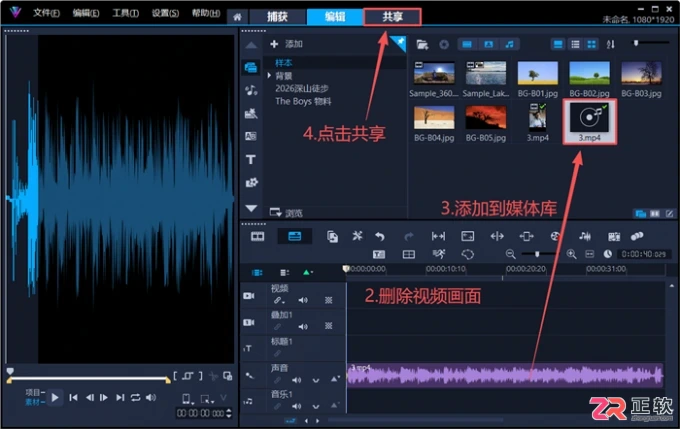680x429 pixels.
Task: Open the Media library panel icon
Action: point(251,67)
